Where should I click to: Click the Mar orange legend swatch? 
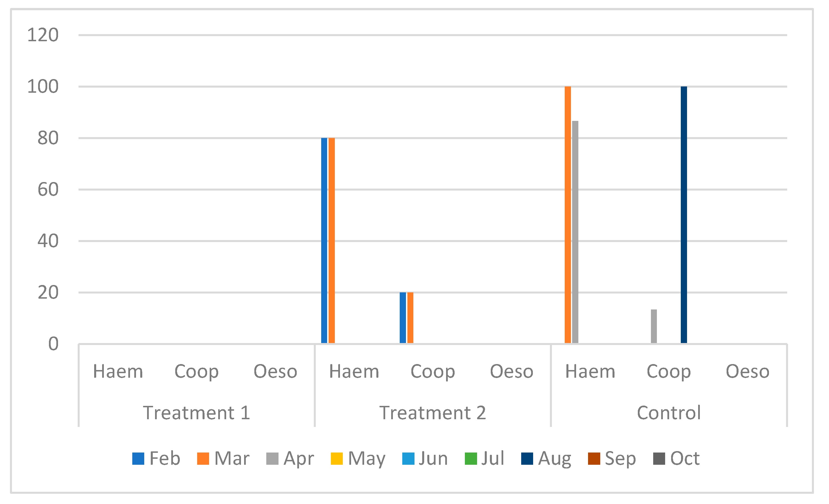click(x=203, y=458)
